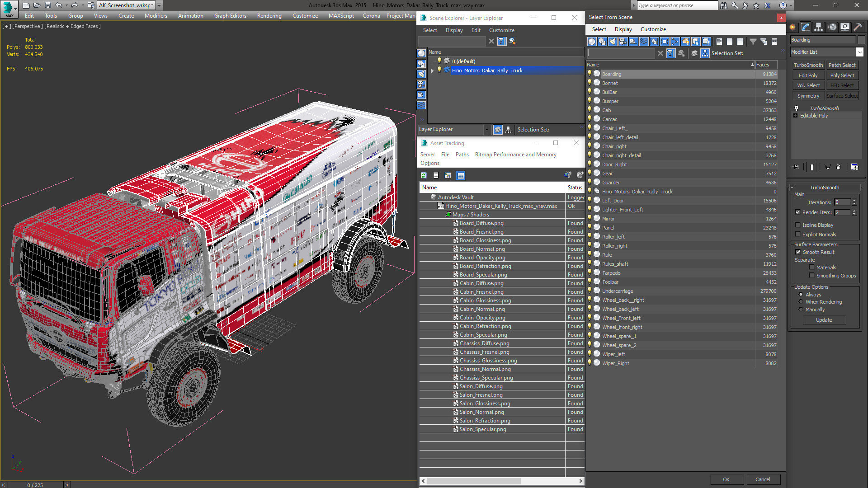The width and height of the screenshot is (868, 488).
Task: Expand Editable Poly in modifier stack
Action: 796,116
